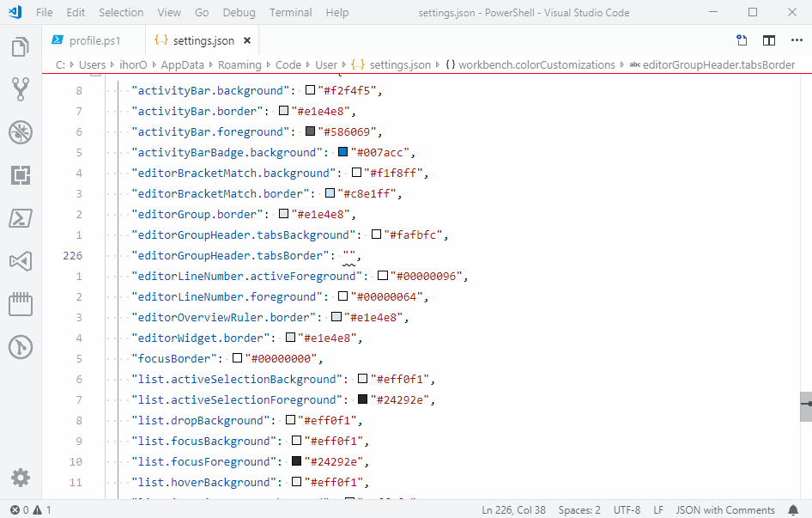
Task: Open the View menu
Action: (169, 12)
